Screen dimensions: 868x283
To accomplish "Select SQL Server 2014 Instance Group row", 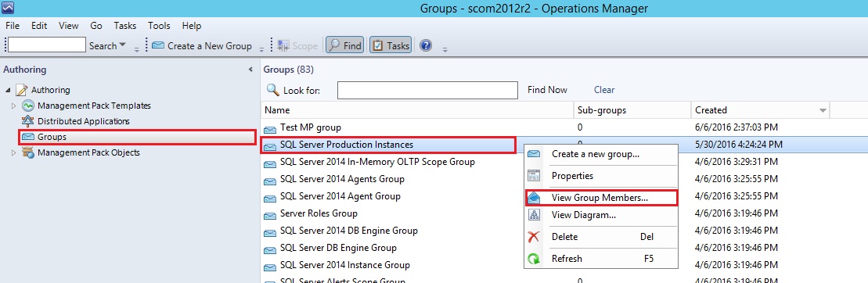I will click(x=345, y=265).
